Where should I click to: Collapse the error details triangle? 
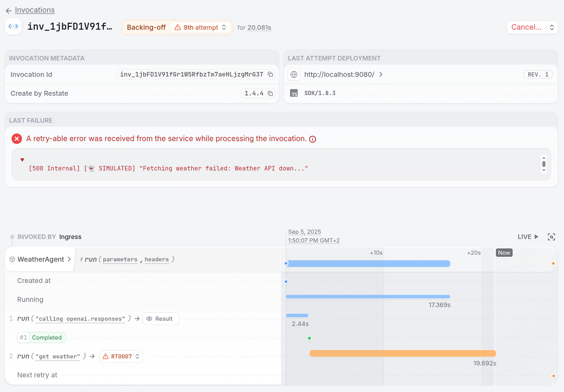(22, 160)
